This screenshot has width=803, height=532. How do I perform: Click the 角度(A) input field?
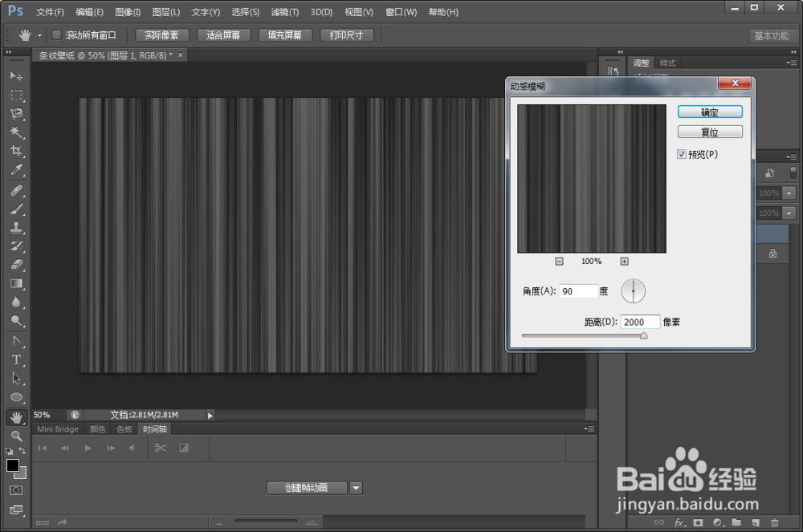pyautogui.click(x=579, y=291)
